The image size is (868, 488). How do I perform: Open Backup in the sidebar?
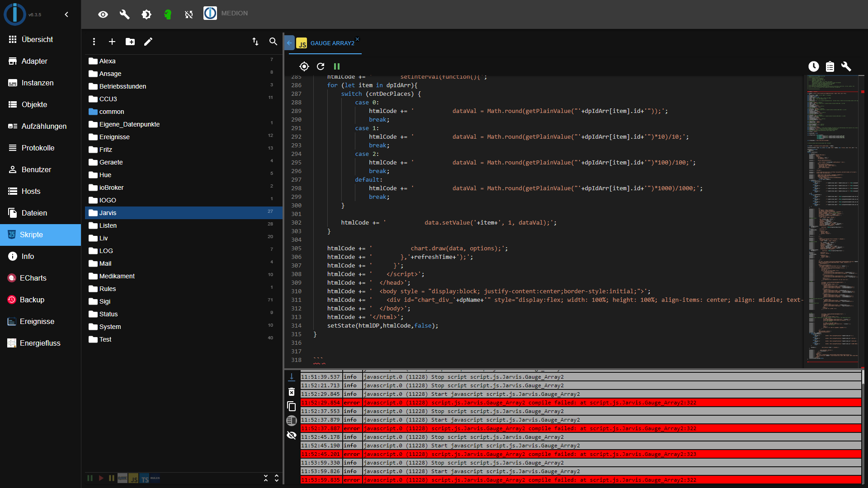pos(41,300)
